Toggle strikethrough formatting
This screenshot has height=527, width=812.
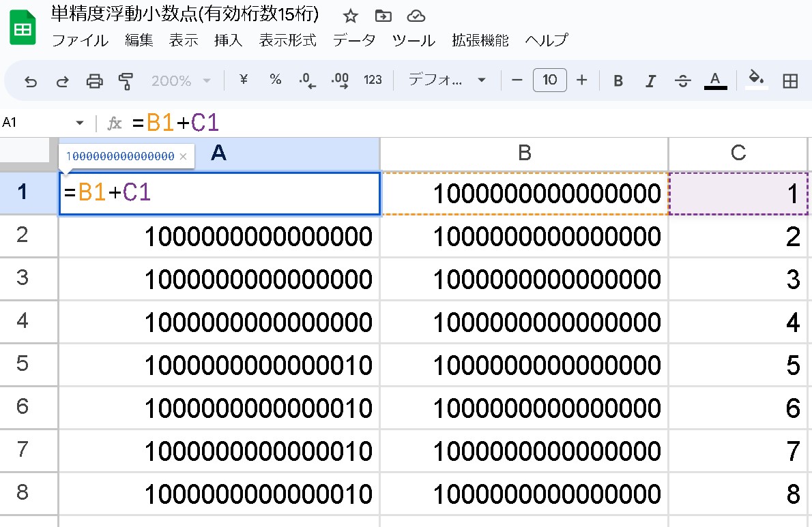point(682,80)
